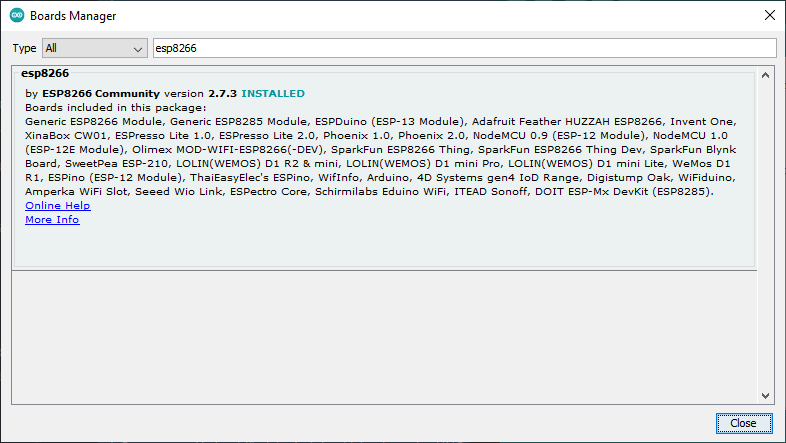Image resolution: width=786 pixels, height=443 pixels.
Task: Click the ESP8266 Community author text
Action: [101, 94]
